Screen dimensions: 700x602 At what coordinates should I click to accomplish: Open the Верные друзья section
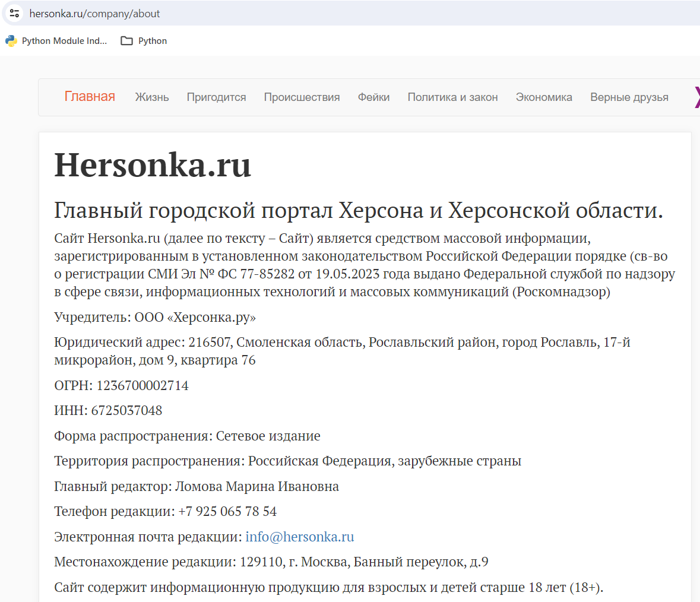point(629,97)
